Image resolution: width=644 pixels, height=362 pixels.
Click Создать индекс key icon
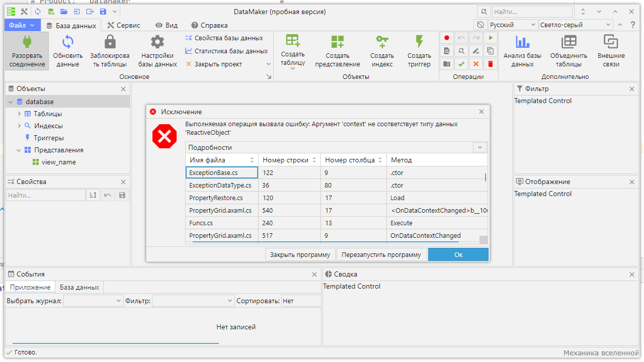coord(382,42)
